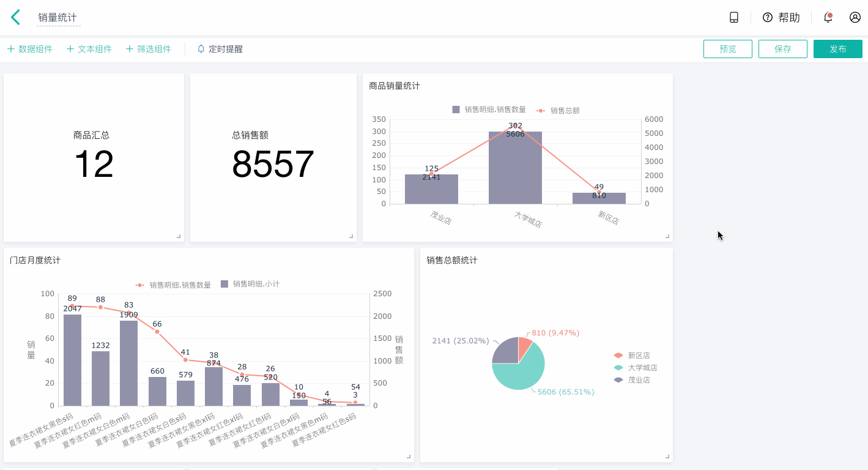The image size is (868, 470).
Task: Click the plus icon before 数据组件
Action: [10, 48]
